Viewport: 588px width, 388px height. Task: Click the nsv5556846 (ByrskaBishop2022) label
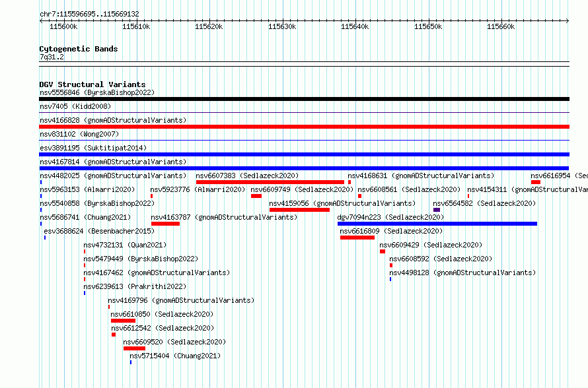(97, 92)
